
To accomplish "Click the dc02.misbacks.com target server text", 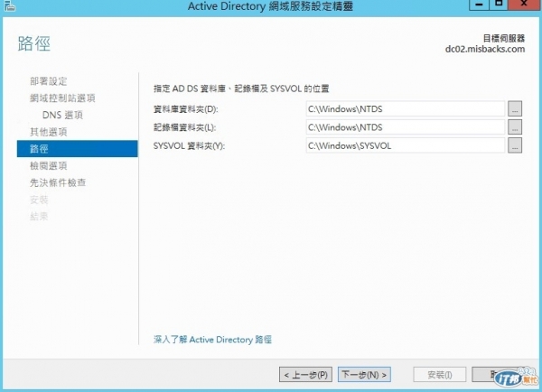I will tap(485, 49).
